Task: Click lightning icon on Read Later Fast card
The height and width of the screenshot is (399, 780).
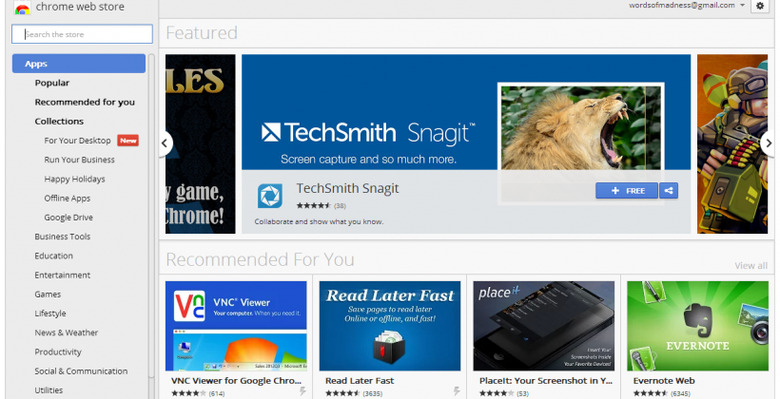Action: coord(456,392)
